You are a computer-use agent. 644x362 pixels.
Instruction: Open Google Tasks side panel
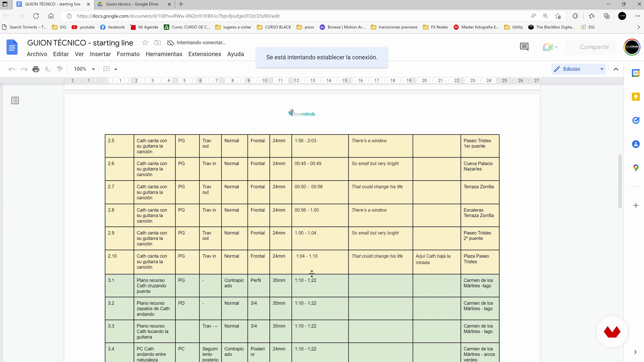click(x=636, y=120)
